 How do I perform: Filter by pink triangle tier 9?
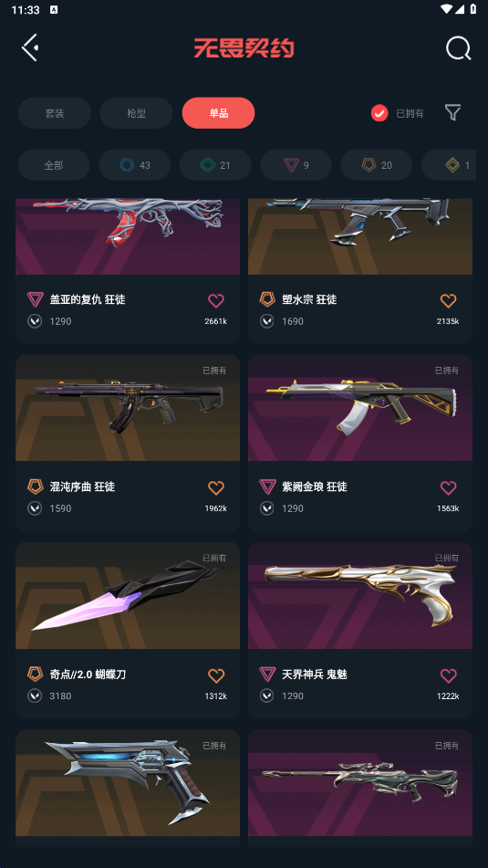tap(296, 165)
